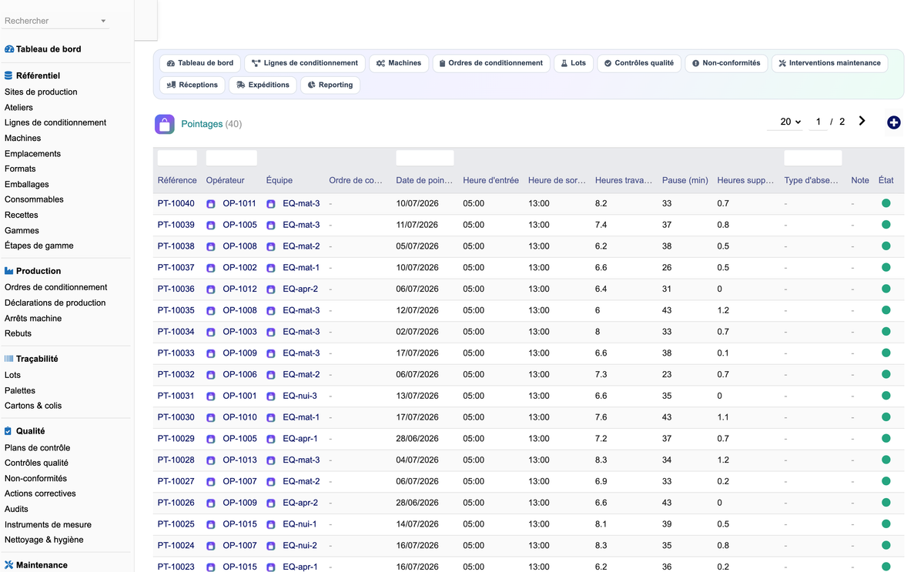Switch to the Réceptions tab
924x572 pixels.
point(192,85)
